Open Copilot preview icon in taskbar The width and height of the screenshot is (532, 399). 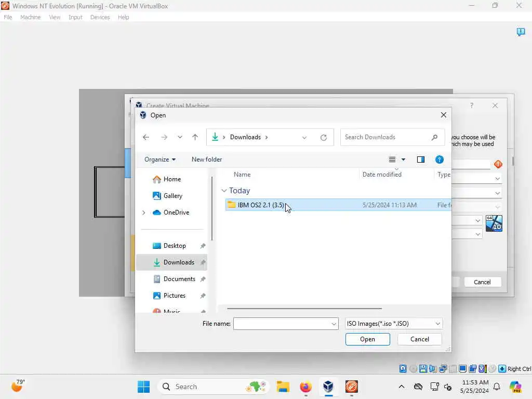pos(516,387)
